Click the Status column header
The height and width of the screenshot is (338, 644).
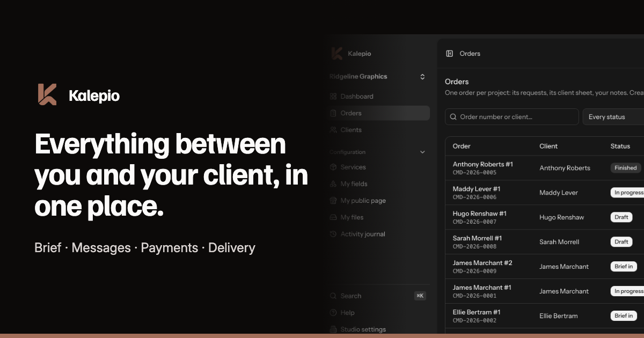620,146
